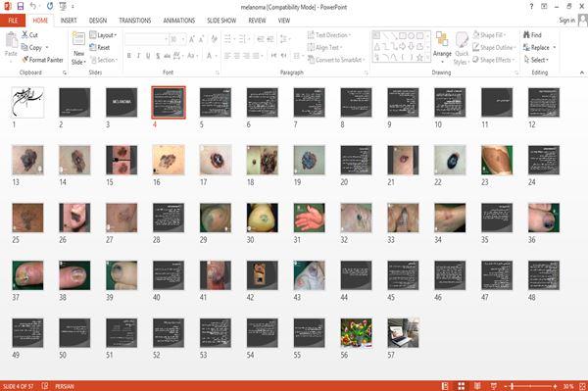This screenshot has height=391, width=588.
Task: Toggle Bullets list formatting
Action: [227, 39]
